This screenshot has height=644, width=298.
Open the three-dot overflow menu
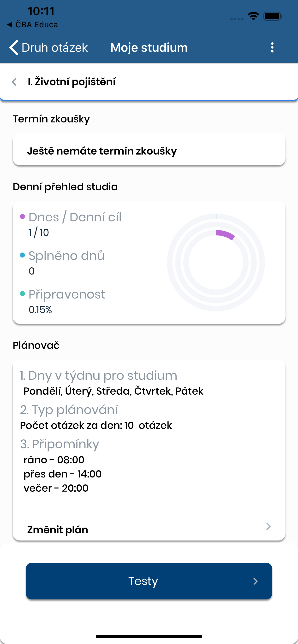point(272,47)
